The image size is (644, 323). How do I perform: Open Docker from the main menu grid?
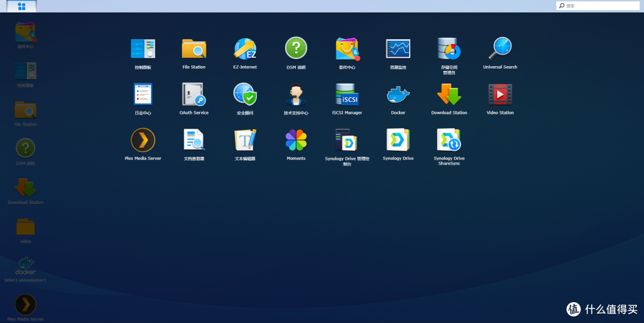coord(398,94)
